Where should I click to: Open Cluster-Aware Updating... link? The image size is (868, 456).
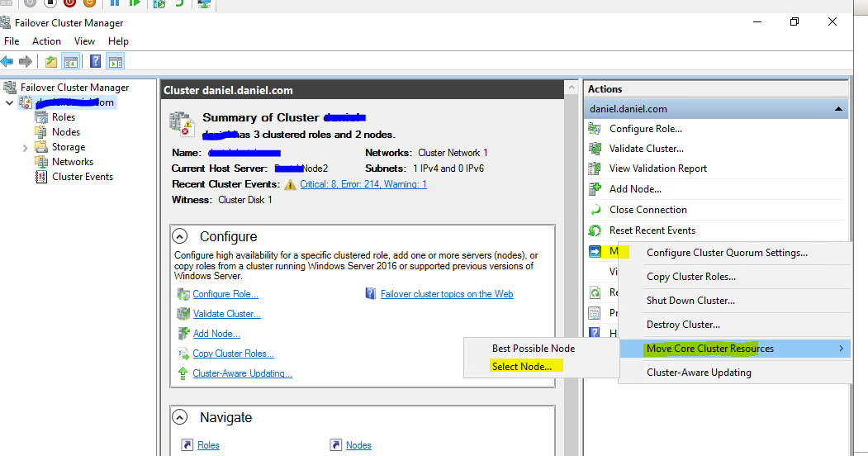pos(242,373)
